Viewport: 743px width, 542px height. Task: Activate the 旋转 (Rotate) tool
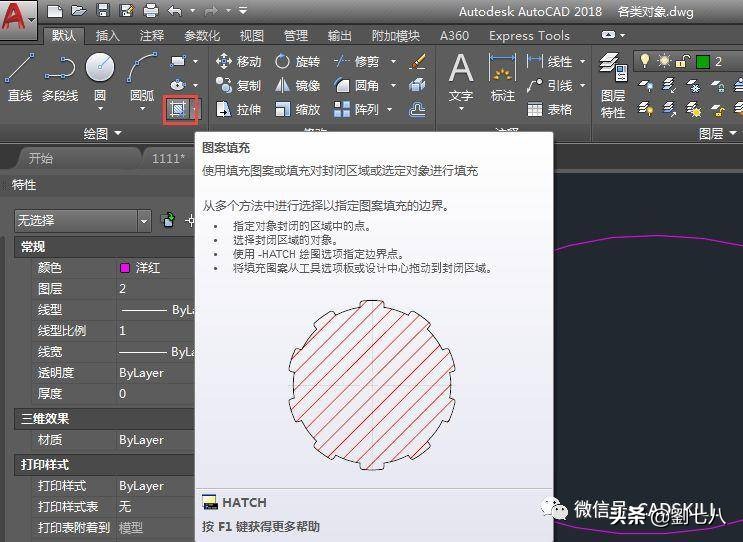297,61
